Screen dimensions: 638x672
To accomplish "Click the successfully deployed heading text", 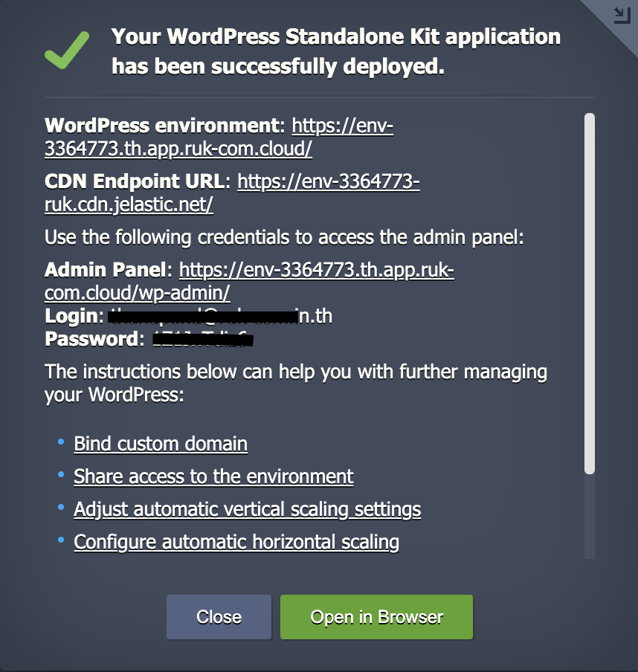I will coord(335,51).
